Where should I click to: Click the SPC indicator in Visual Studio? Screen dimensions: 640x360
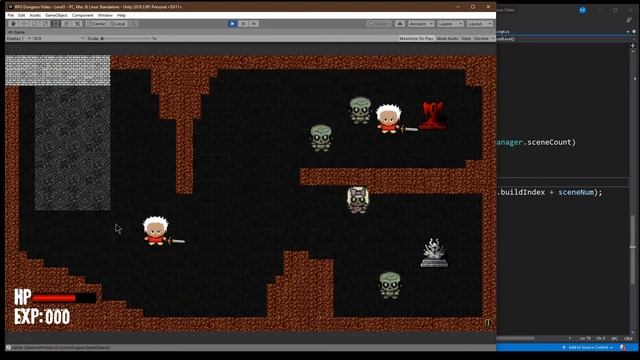coord(614,338)
